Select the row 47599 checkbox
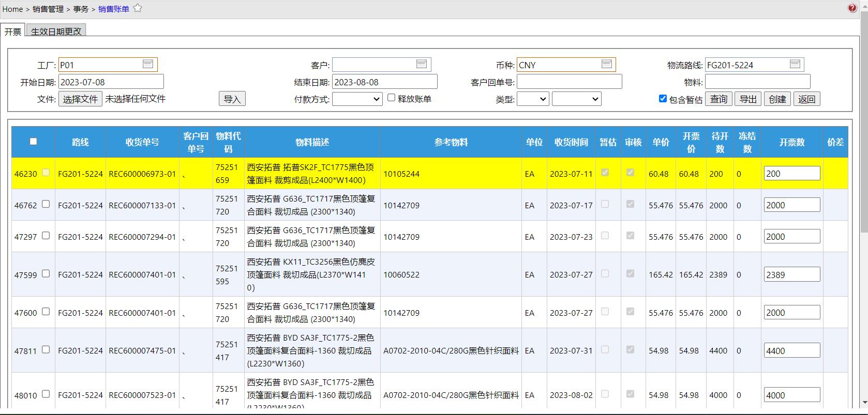This screenshot has height=415, width=868. (46, 273)
